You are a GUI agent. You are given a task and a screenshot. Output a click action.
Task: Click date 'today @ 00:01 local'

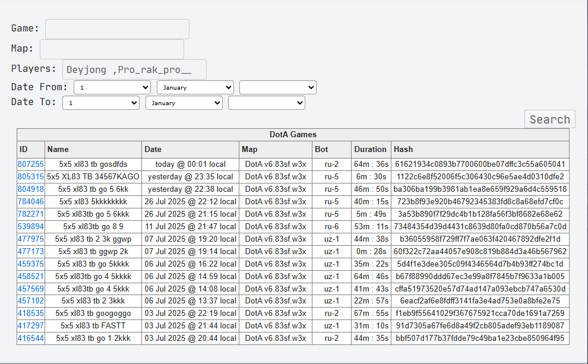[x=191, y=164]
